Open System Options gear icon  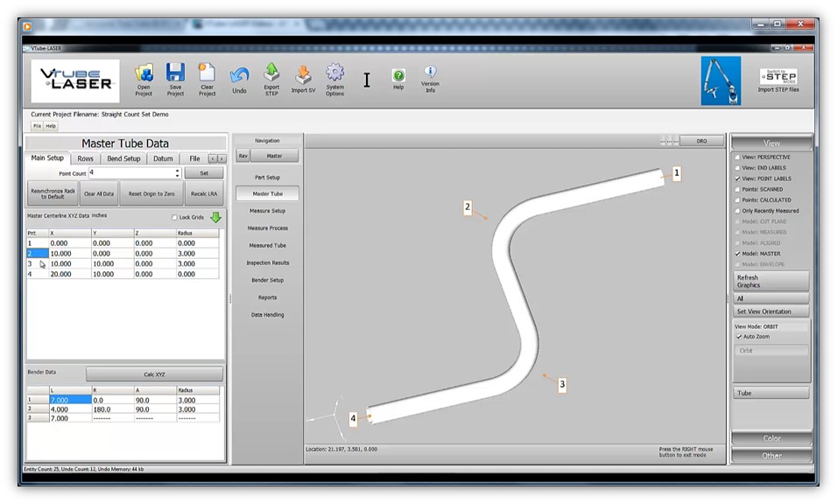pyautogui.click(x=334, y=74)
